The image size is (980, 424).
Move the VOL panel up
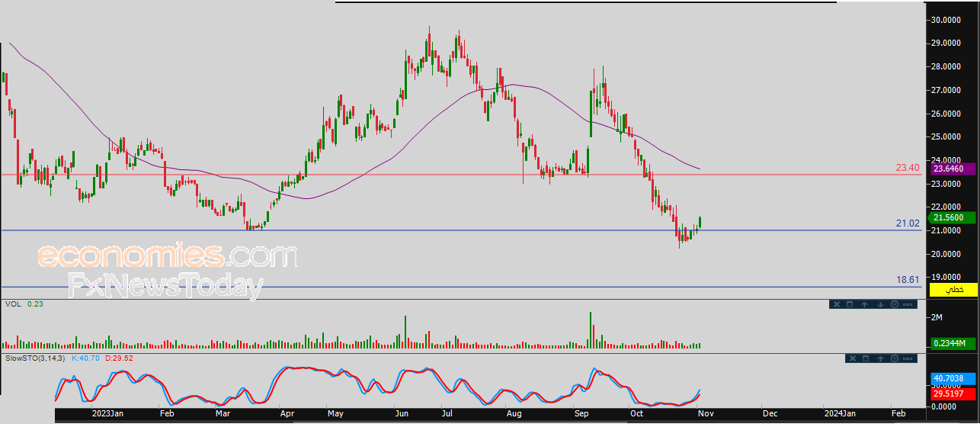(x=864, y=304)
